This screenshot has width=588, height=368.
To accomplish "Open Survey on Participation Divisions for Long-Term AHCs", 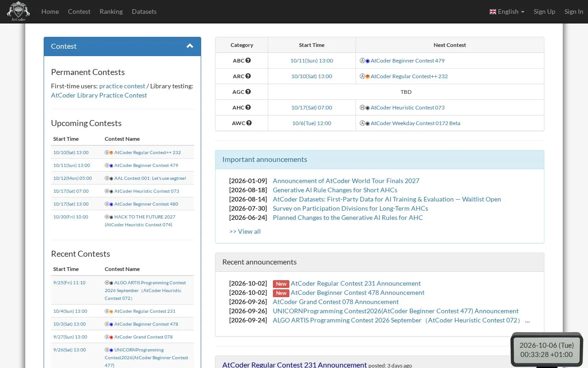I will [x=351, y=208].
